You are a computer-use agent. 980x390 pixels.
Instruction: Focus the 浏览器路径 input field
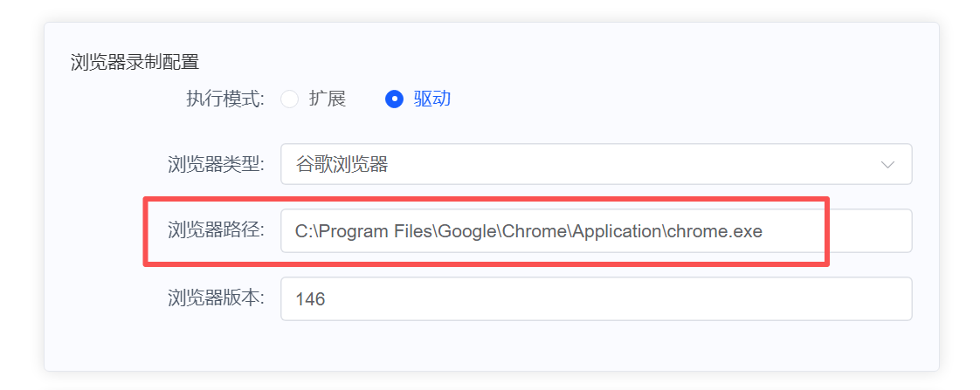596,231
